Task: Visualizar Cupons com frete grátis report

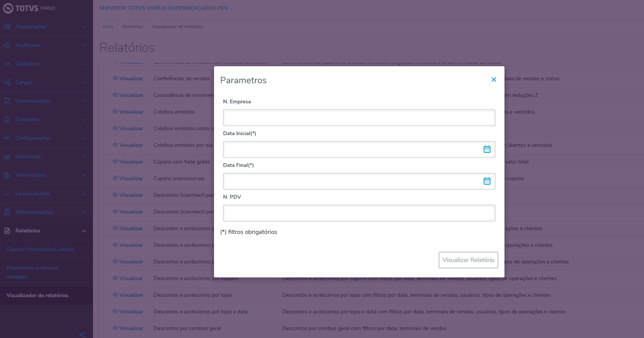Action: point(128,162)
